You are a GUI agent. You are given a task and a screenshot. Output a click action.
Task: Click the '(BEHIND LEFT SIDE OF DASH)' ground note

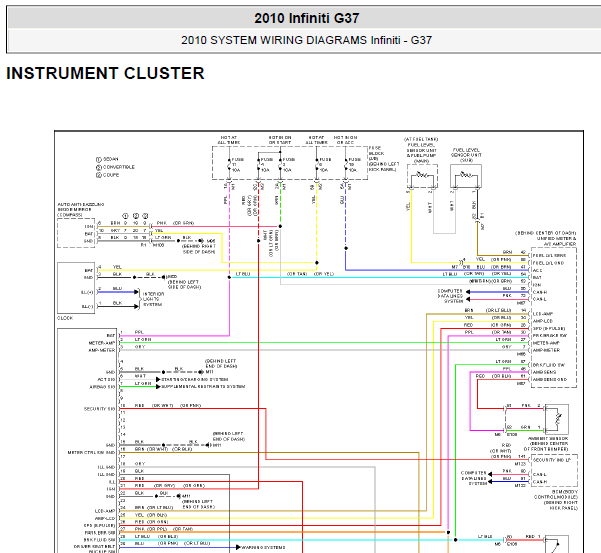point(184,284)
